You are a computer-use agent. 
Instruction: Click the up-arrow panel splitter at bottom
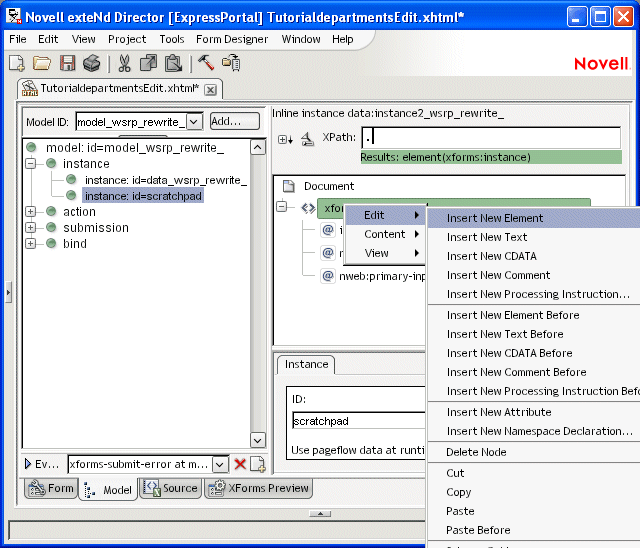click(320, 514)
